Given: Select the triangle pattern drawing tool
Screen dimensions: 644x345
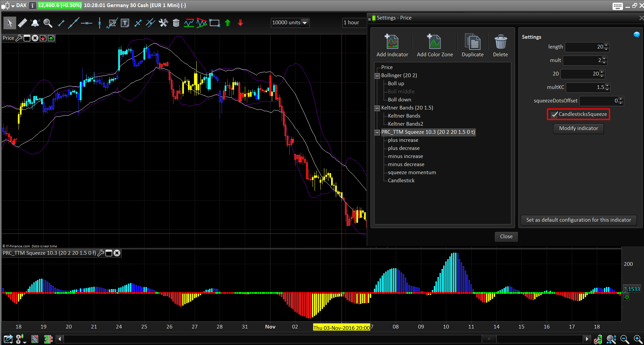Looking at the screenshot, I should click(x=201, y=23).
